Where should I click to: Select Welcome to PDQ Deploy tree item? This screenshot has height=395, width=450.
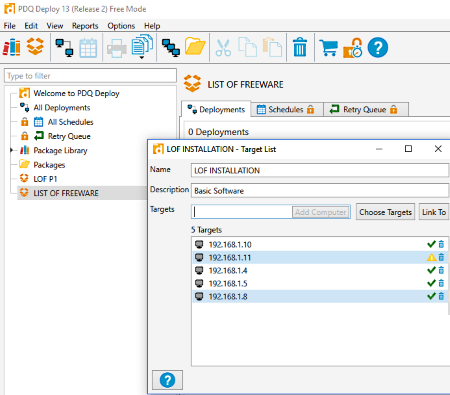[x=76, y=93]
